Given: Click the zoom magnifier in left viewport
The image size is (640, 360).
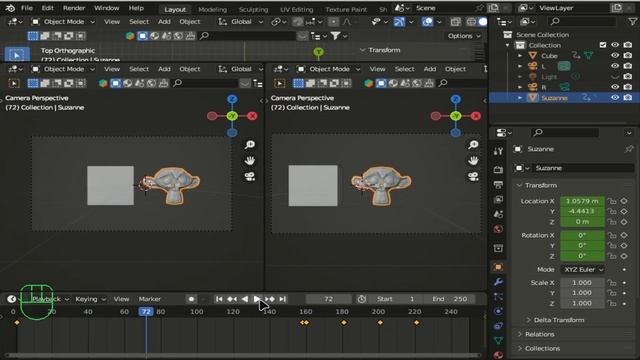Looking at the screenshot, I should [250, 144].
